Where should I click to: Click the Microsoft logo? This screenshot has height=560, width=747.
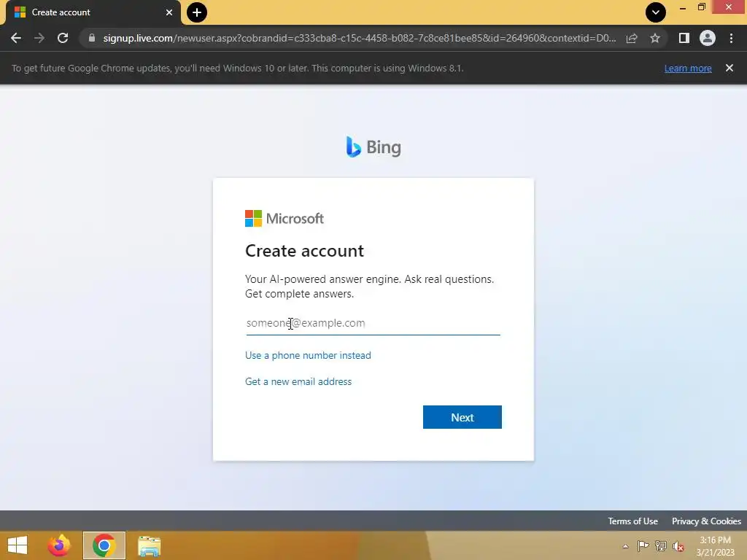coord(285,219)
